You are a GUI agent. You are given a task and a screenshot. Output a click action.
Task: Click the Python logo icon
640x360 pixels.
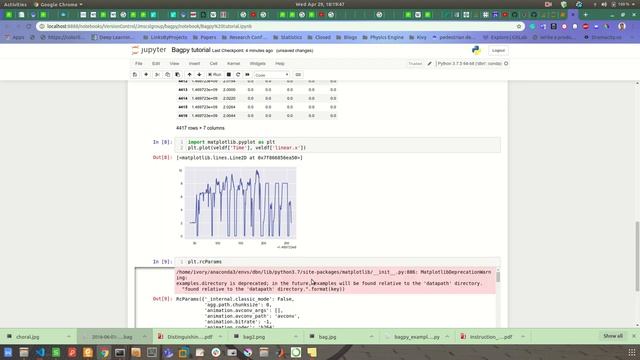tap(476, 50)
